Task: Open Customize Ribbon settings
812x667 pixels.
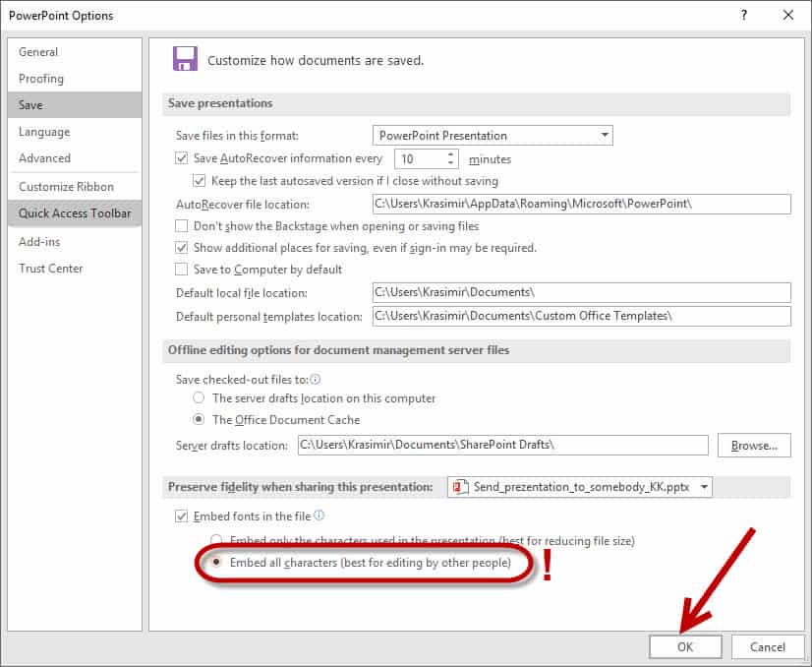Action: (x=75, y=187)
